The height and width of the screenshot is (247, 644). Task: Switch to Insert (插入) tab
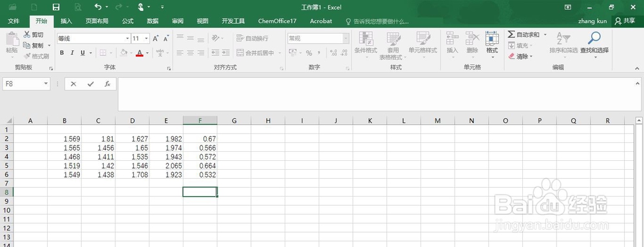tap(66, 21)
